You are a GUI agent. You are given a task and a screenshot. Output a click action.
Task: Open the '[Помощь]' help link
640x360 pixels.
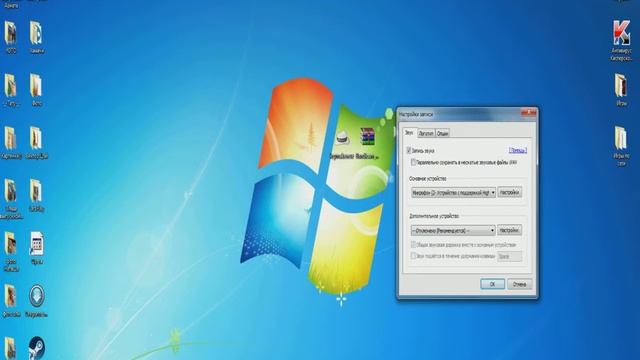tap(518, 151)
